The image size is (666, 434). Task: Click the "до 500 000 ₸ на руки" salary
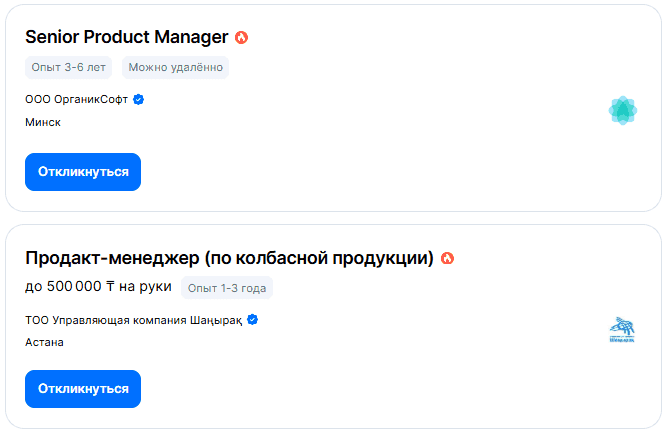click(x=98, y=287)
